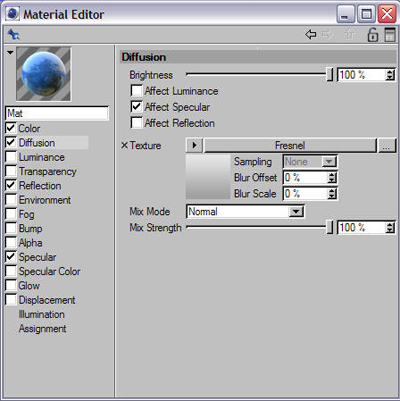
Task: Enable the Affect Reflection checkbox
Action: point(137,123)
